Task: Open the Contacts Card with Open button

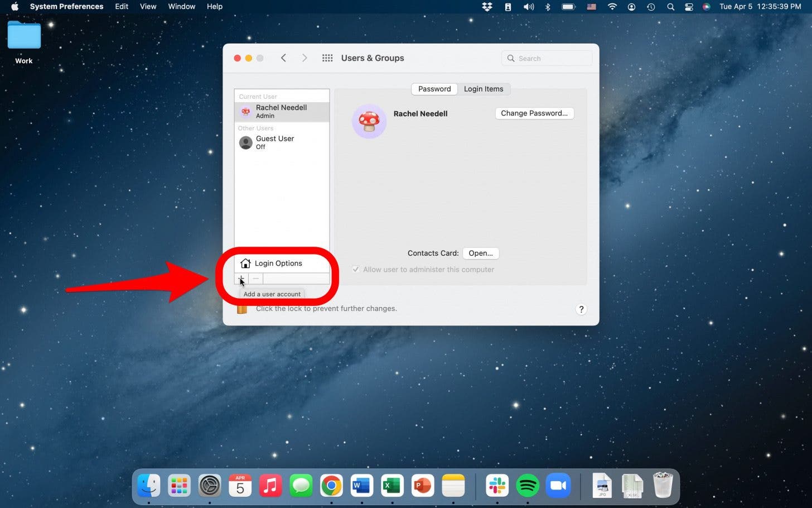Action: click(x=480, y=253)
